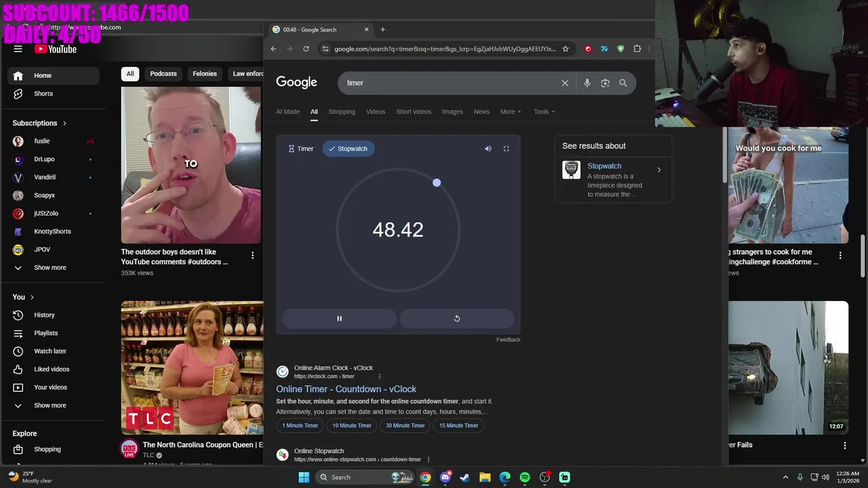Expand the You section chevron

32,297
